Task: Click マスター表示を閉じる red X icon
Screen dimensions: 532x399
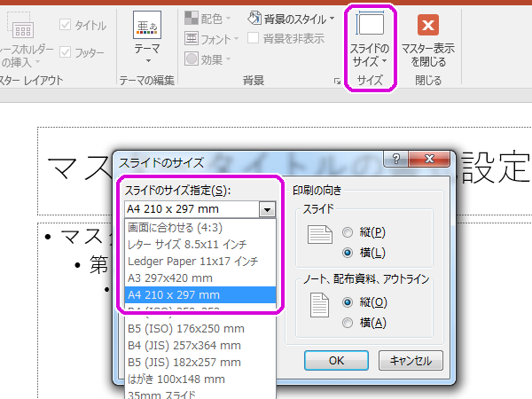Action: (x=429, y=25)
